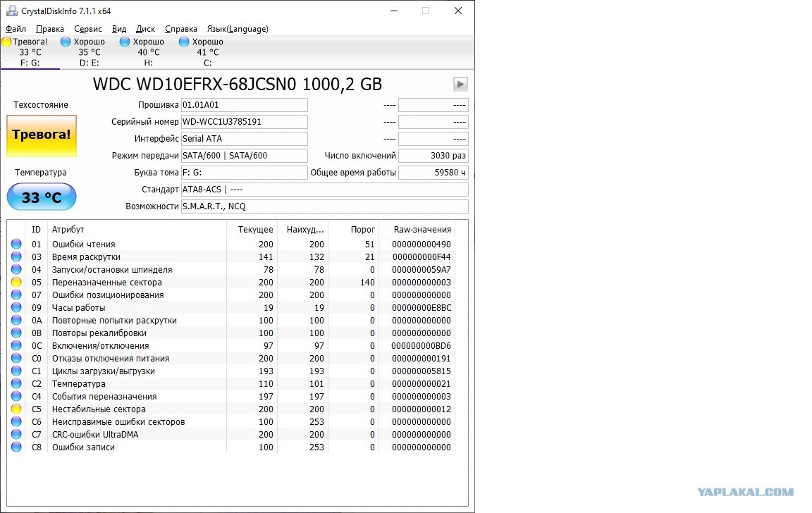Viewport: 812px width, 513px height.
Task: Select the Часы работы attribute text
Action: [x=79, y=307]
